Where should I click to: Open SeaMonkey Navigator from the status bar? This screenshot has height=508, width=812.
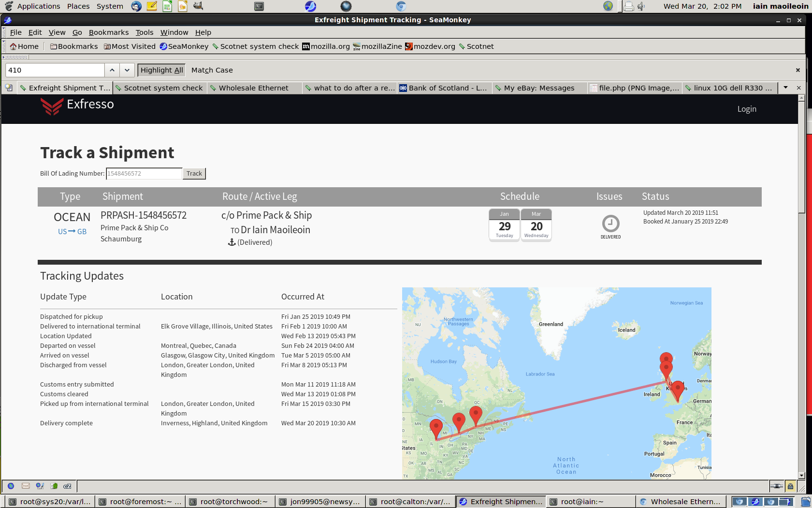click(11, 486)
